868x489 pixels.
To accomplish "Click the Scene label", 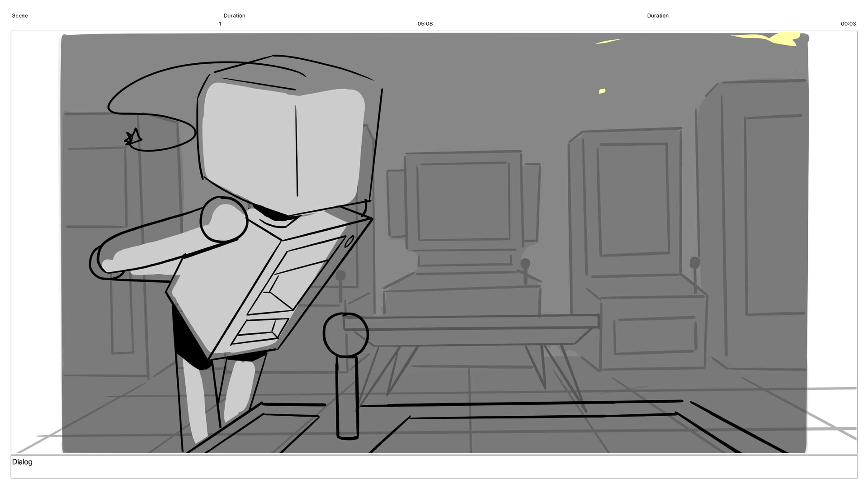I will point(19,16).
